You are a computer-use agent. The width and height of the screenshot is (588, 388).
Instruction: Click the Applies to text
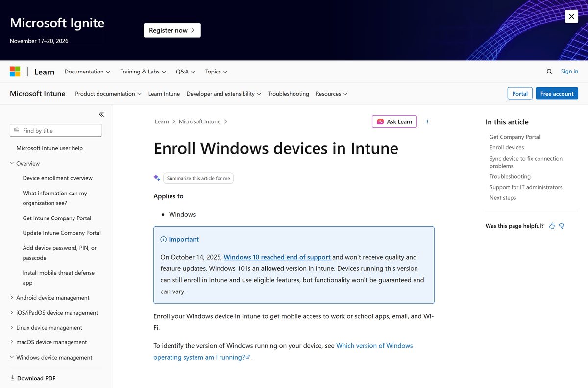169,196
